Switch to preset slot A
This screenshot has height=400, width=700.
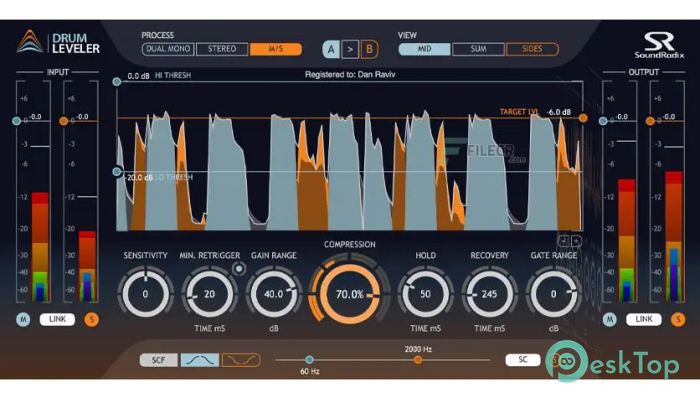331,49
